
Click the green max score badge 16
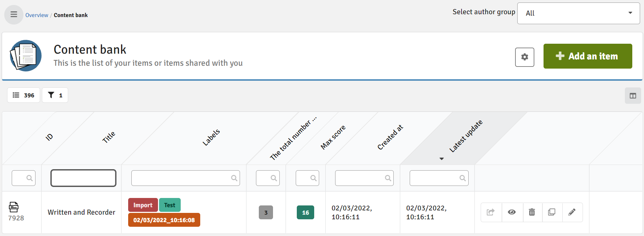(x=305, y=213)
